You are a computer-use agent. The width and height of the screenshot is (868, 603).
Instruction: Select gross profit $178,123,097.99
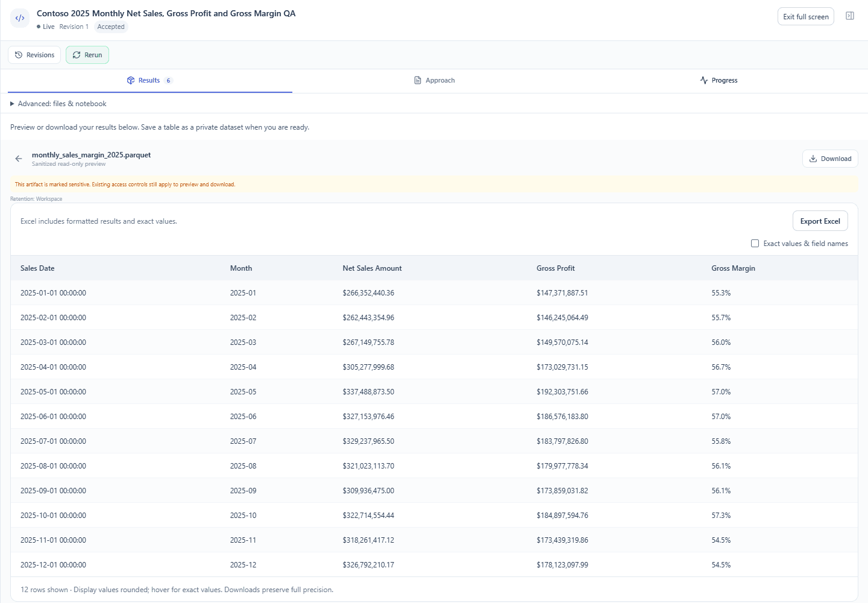[x=562, y=565]
